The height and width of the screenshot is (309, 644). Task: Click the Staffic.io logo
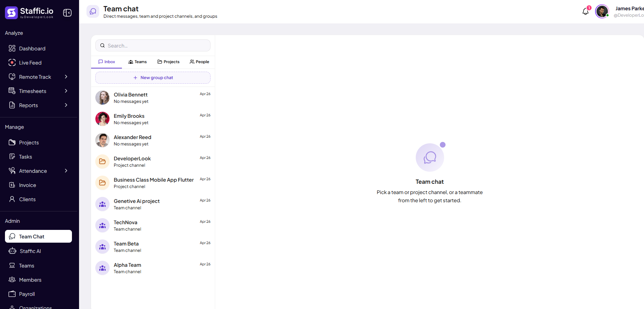[x=29, y=13]
